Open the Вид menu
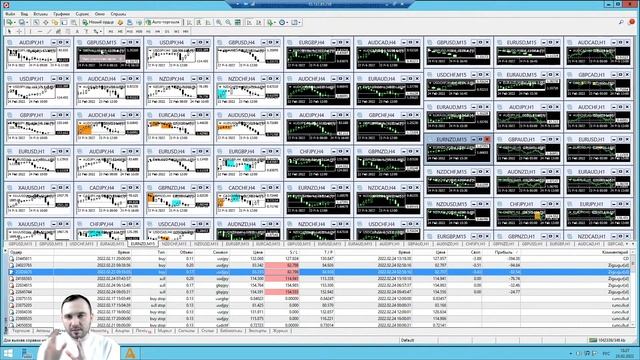The height and width of the screenshot is (360, 640). [x=24, y=14]
